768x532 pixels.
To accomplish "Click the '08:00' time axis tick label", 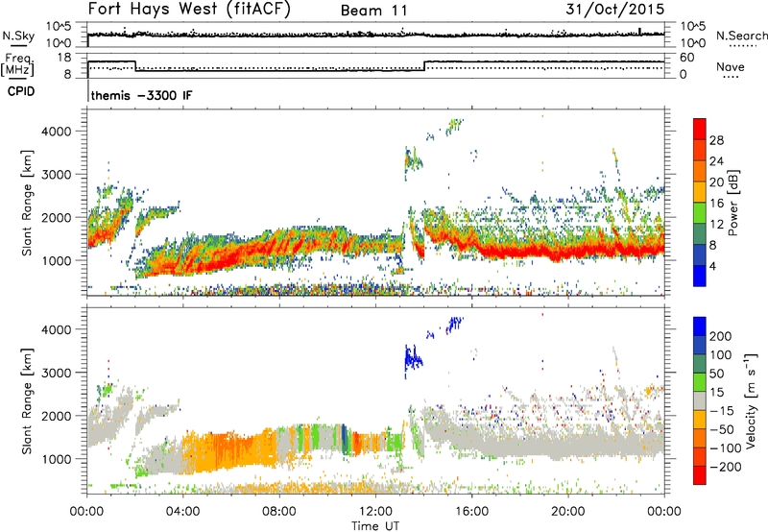I will tap(279, 511).
